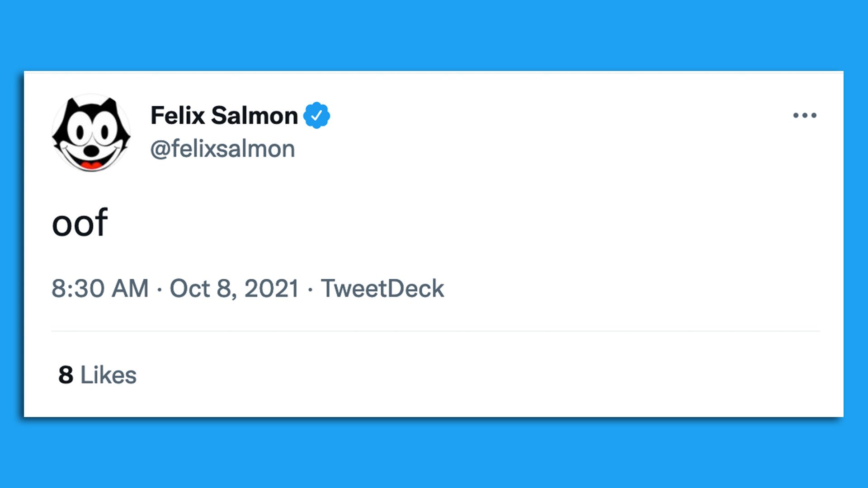The image size is (868, 488).
Task: Click empty white space right of "oof"
Action: pos(452,222)
